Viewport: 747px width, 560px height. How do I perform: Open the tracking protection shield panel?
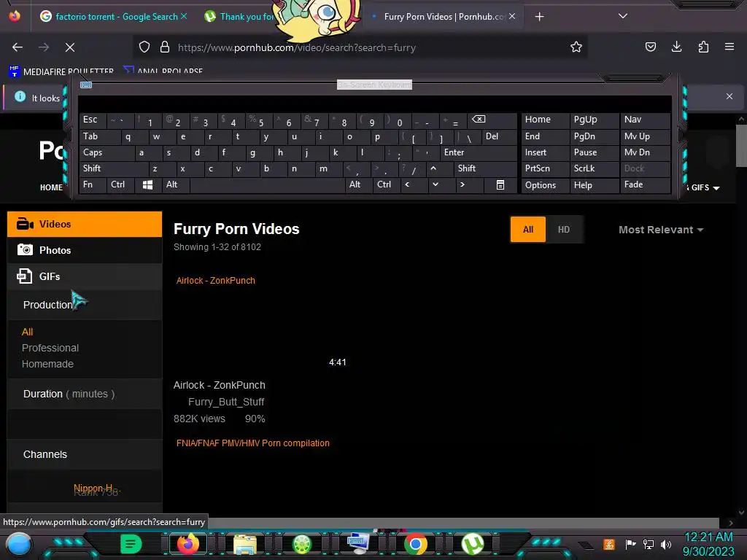144,47
